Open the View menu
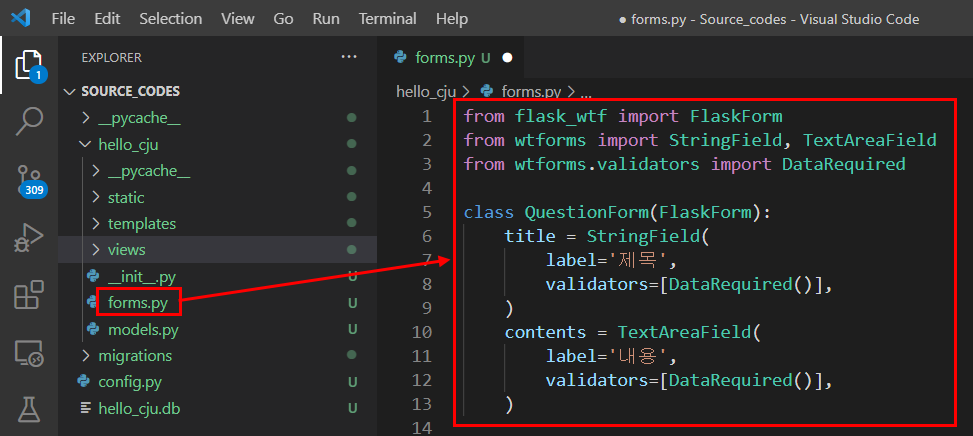The height and width of the screenshot is (436, 973). (238, 19)
